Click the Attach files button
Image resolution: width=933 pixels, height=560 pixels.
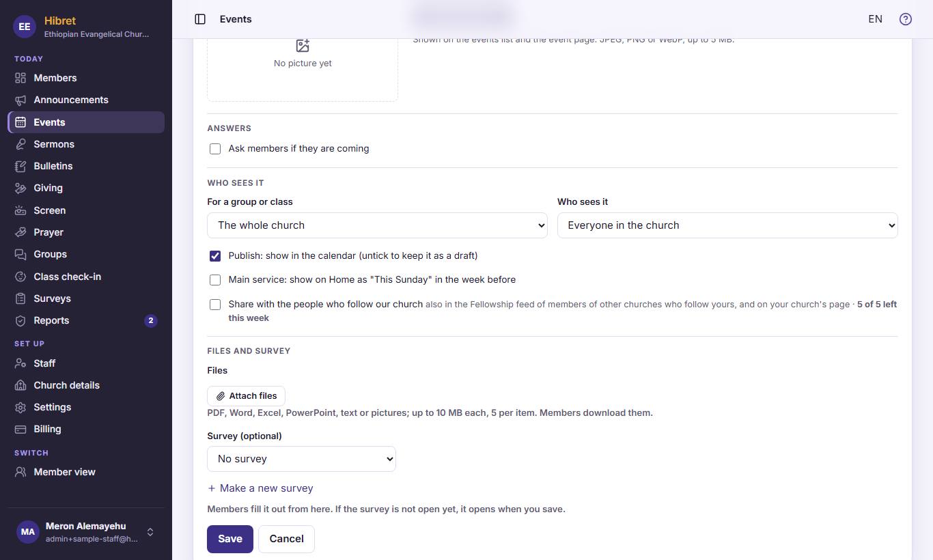click(246, 396)
